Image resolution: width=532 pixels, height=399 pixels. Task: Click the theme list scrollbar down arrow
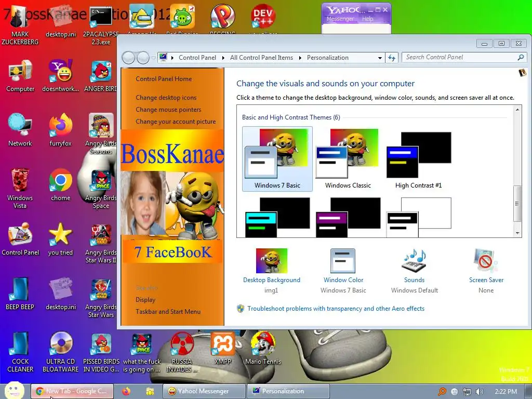(517, 233)
